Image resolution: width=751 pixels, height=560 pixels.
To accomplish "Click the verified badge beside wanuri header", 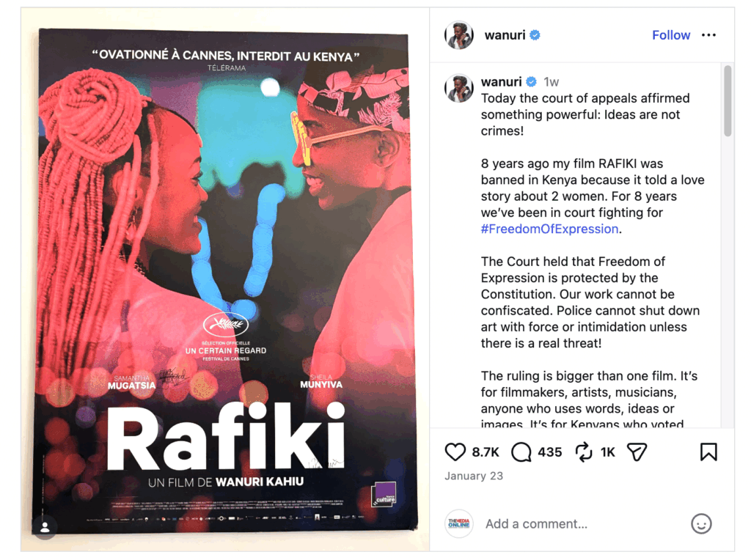I will pos(535,35).
